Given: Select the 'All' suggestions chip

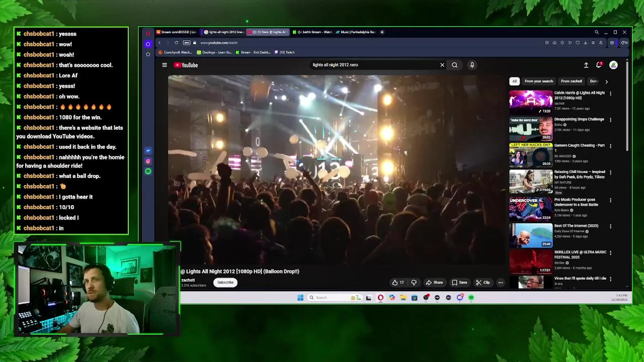Looking at the screenshot, I should click(x=514, y=81).
